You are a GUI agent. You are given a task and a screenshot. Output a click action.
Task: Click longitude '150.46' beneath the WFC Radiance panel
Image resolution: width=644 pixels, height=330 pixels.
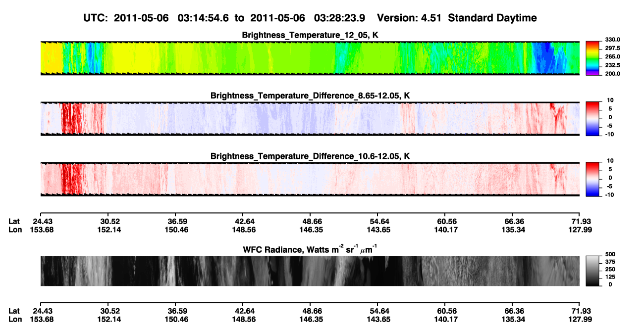pyautogui.click(x=175, y=320)
